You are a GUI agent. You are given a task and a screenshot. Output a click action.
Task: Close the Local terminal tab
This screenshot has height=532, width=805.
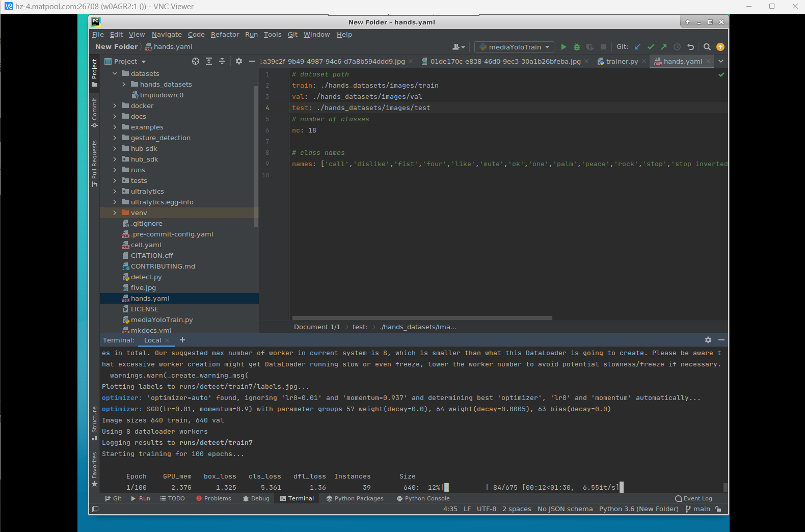[x=167, y=340]
